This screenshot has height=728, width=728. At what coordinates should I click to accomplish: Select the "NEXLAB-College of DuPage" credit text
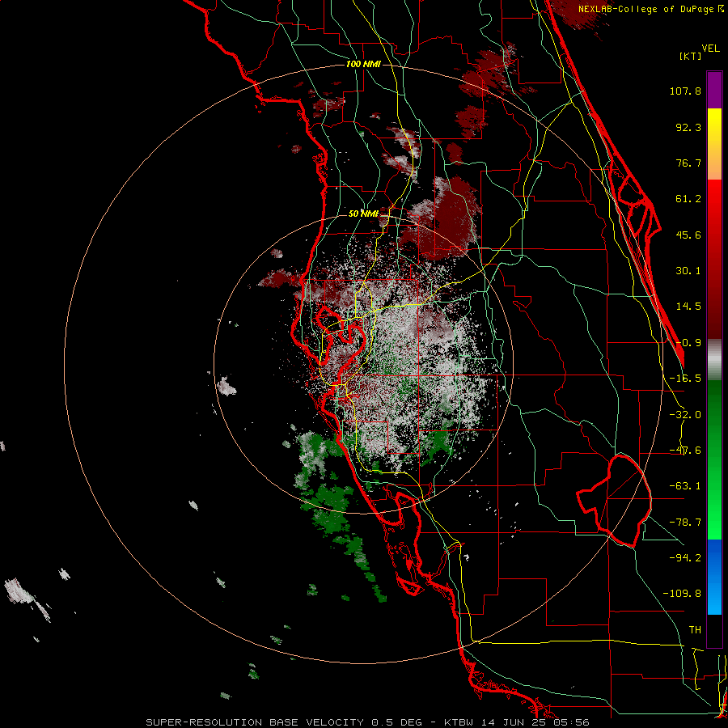click(645, 9)
